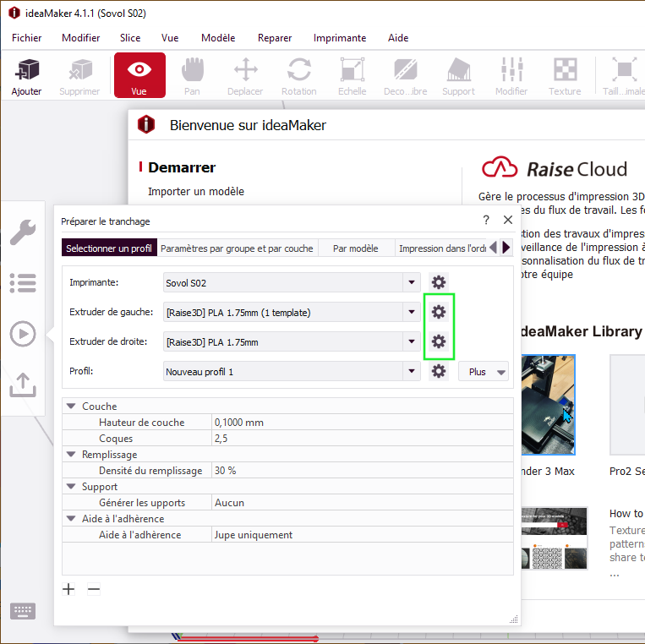Open printer settings gear next to Sovol S02
645x644 pixels.
439,282
